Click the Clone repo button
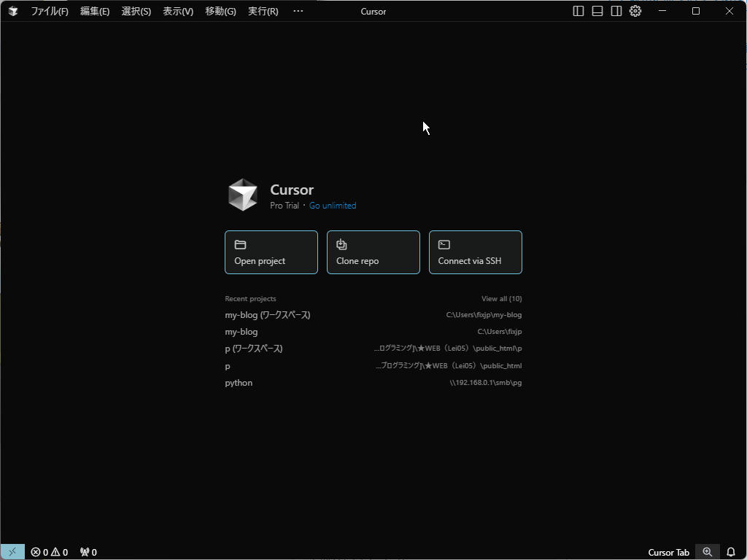The width and height of the screenshot is (747, 560). (373, 252)
